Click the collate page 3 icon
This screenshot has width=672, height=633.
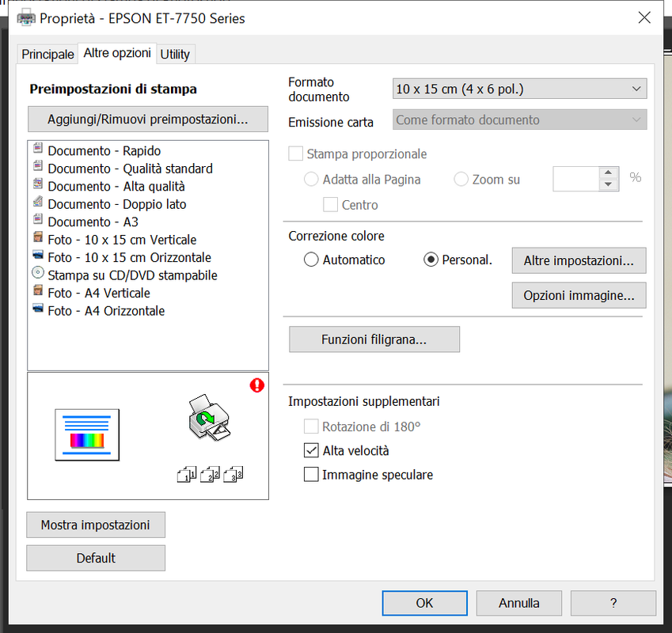click(x=233, y=475)
